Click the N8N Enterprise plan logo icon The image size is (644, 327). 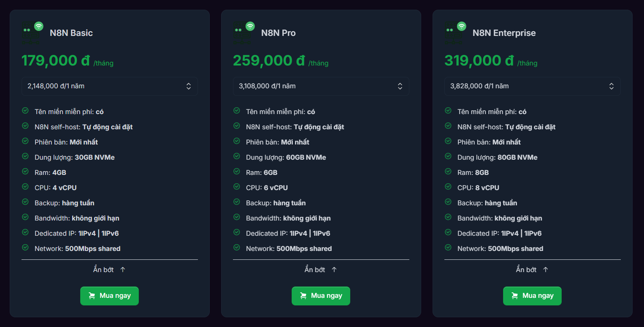coord(454,34)
